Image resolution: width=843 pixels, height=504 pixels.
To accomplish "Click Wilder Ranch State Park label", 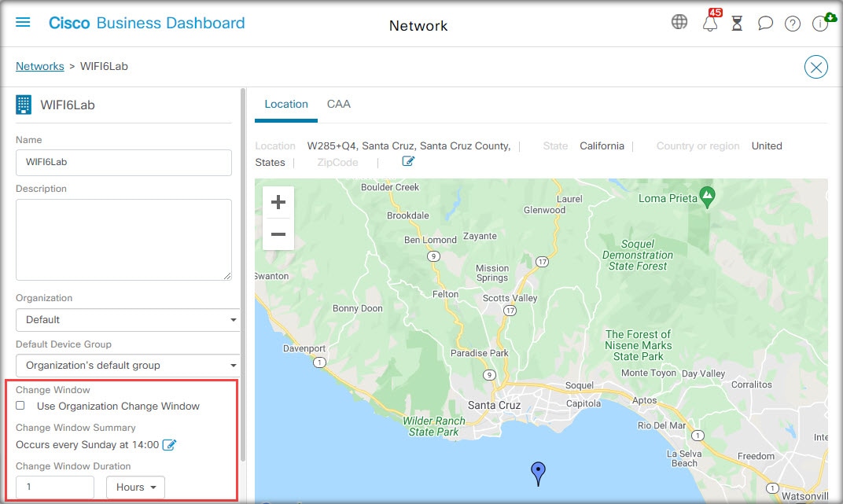I will click(x=434, y=426).
